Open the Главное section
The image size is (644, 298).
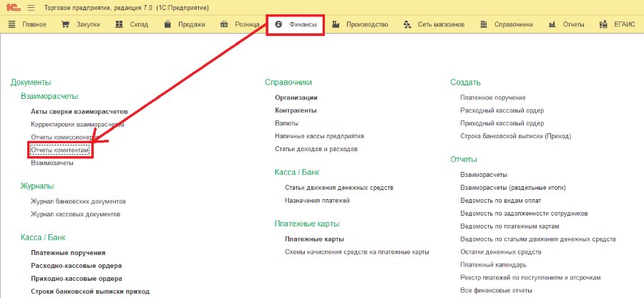[34, 24]
